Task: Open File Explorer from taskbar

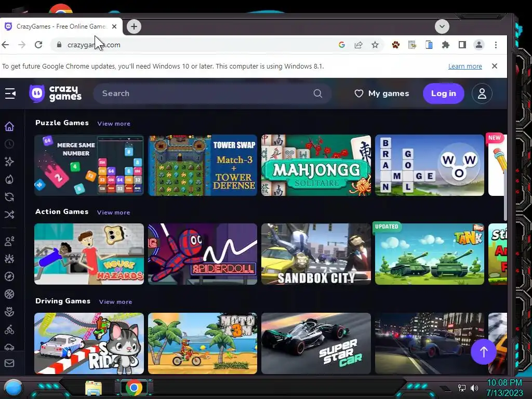Action: click(94, 388)
